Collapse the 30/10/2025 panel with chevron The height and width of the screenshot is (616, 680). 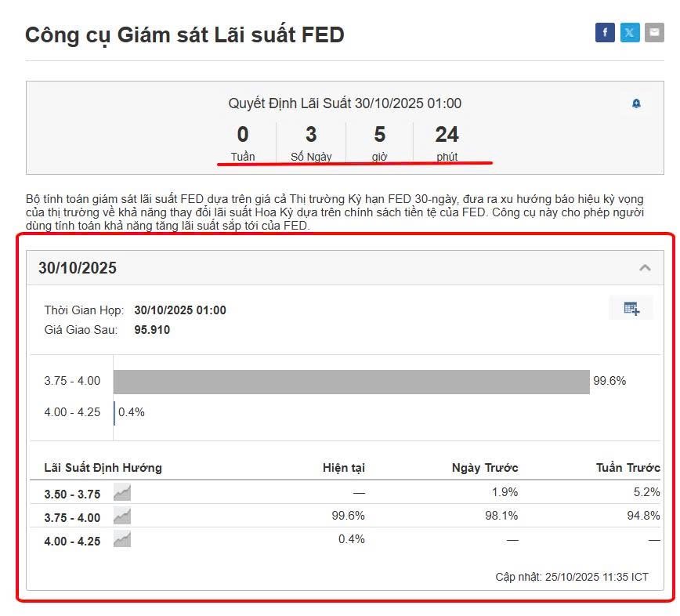click(645, 268)
